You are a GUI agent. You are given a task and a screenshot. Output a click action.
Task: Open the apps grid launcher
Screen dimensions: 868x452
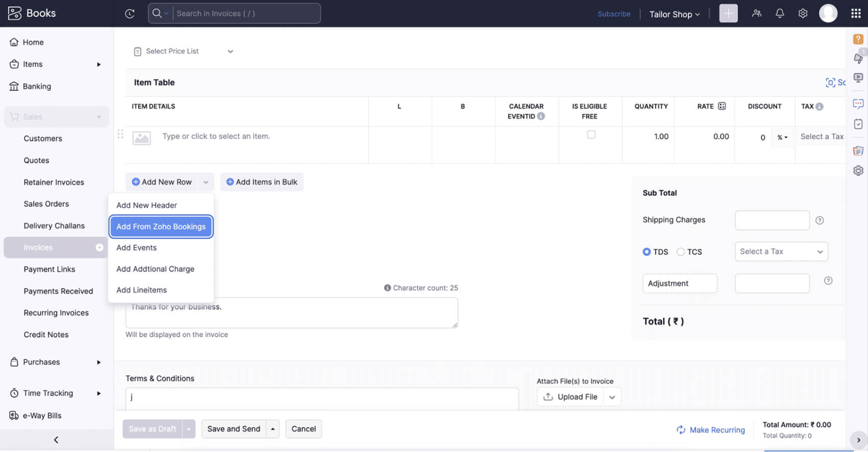coord(856,14)
